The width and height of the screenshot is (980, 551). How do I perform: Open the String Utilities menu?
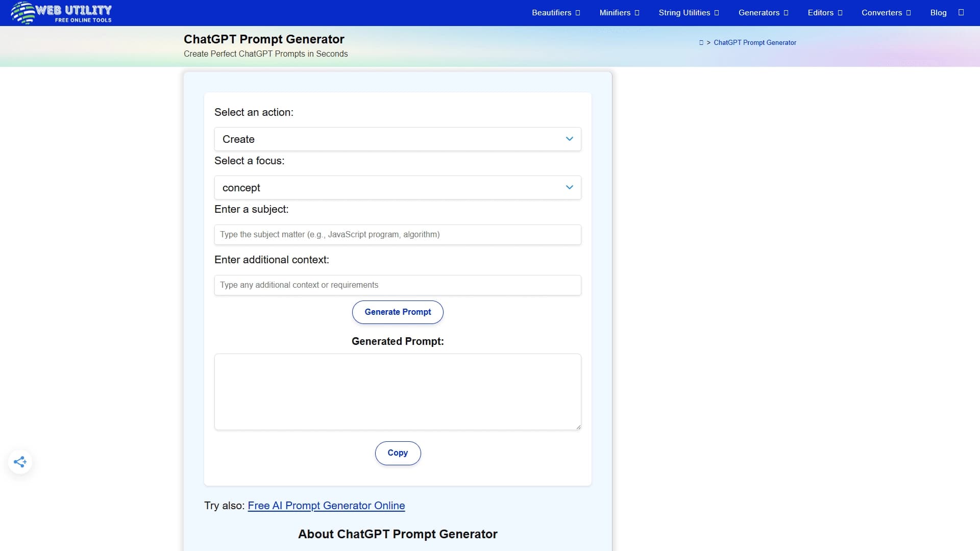pyautogui.click(x=689, y=13)
